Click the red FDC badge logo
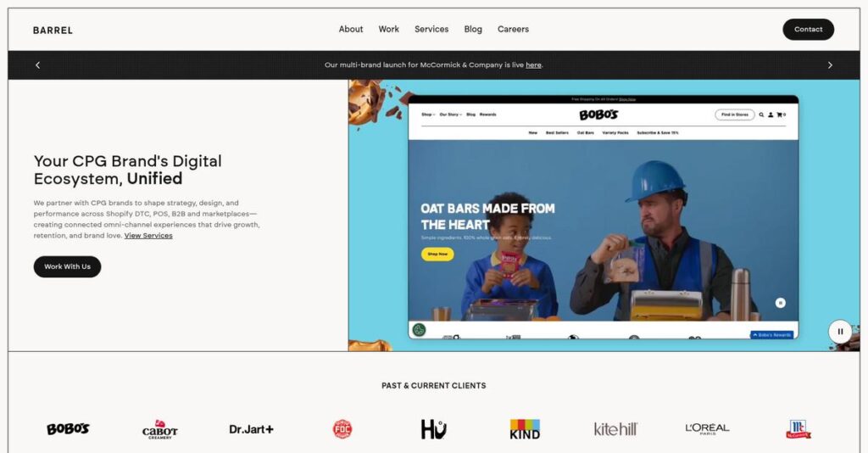The width and height of the screenshot is (868, 453). (342, 429)
